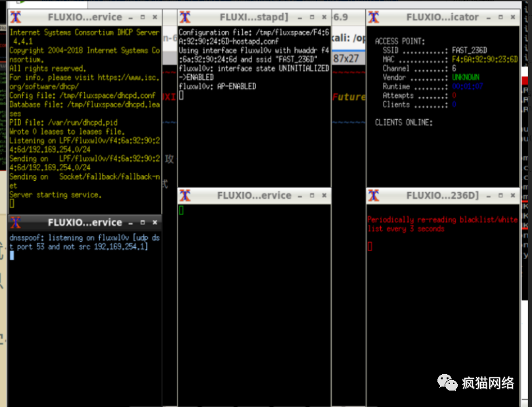Click 'Config file: /tmp/fluxspace/dhcpd.conf' line
Image resolution: width=532 pixels, height=407 pixels.
point(83,95)
